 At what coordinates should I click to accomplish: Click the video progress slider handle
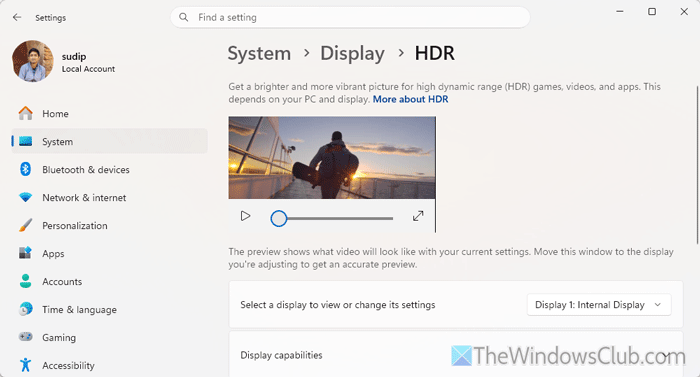tap(279, 218)
